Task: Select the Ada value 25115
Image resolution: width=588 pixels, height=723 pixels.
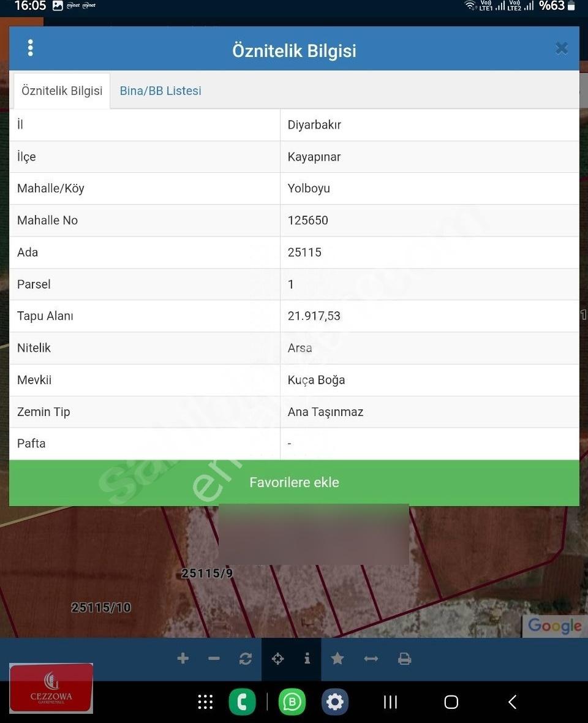Action: pyautogui.click(x=304, y=252)
